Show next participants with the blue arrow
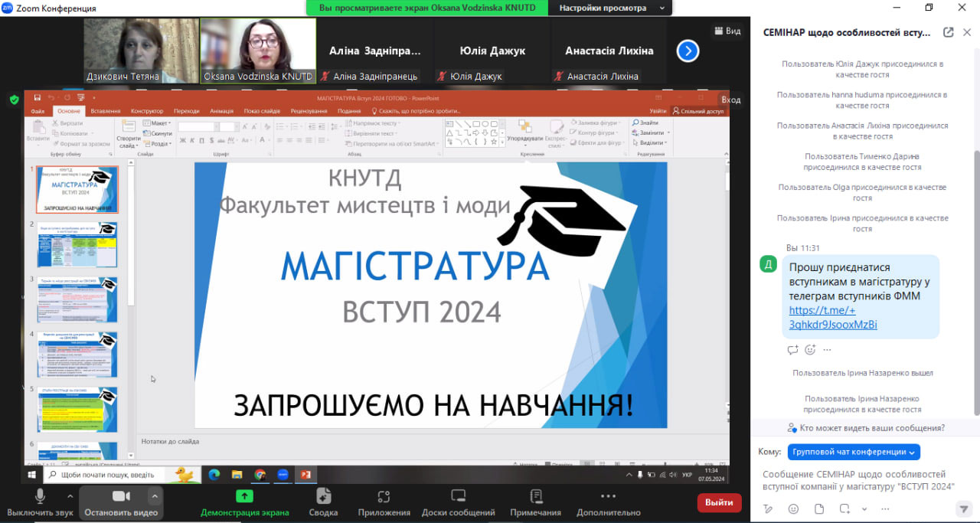Screen dimensions: 980x523 click(x=688, y=51)
